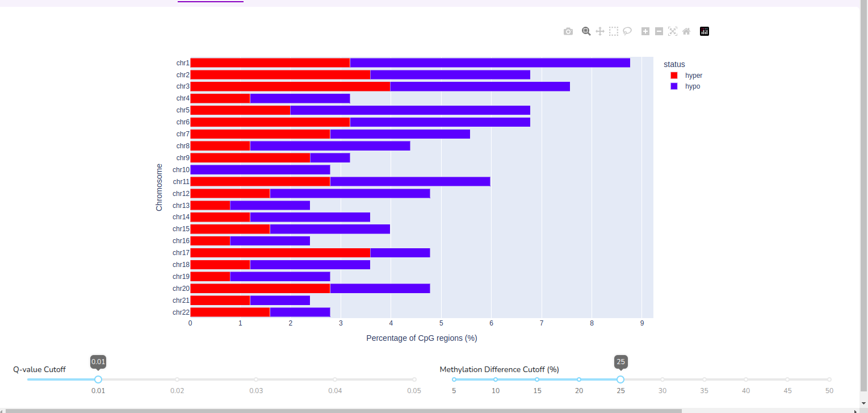Viewport: 868px width, 413px height.
Task: Set methylation difference cutoff to 35
Action: [x=705, y=379]
